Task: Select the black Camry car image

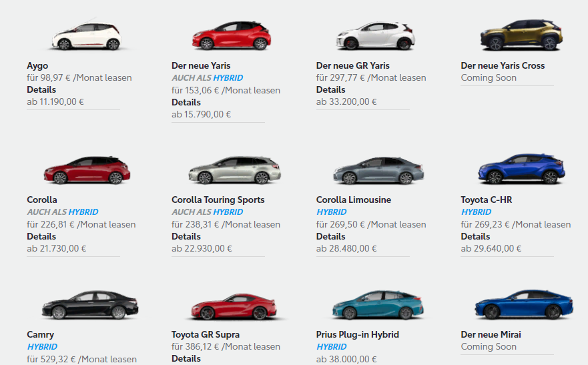Action: 89,305
